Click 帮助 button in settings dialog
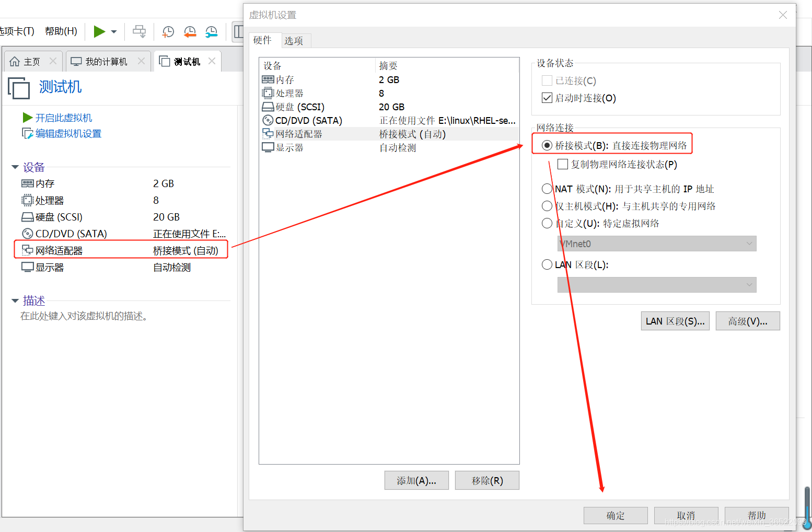The image size is (812, 532). (757, 515)
